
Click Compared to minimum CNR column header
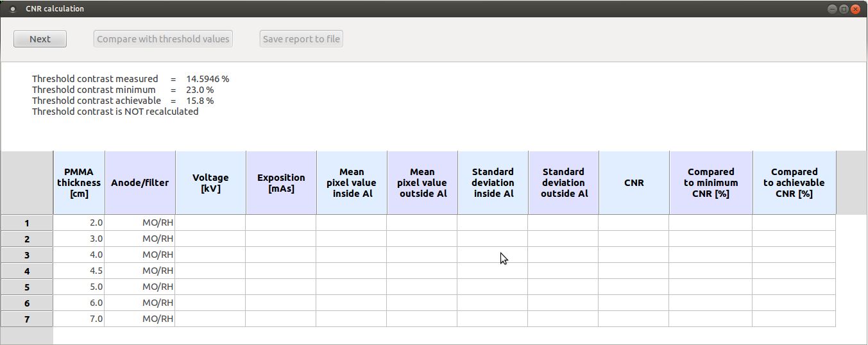pos(711,183)
